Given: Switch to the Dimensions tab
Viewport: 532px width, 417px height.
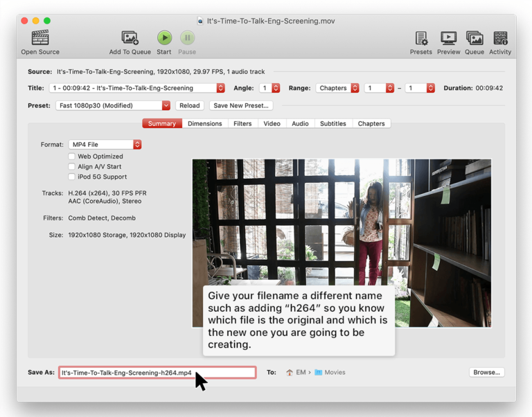Looking at the screenshot, I should [205, 123].
